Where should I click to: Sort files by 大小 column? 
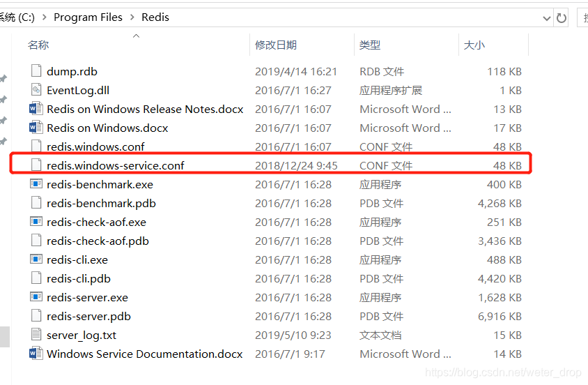[474, 45]
